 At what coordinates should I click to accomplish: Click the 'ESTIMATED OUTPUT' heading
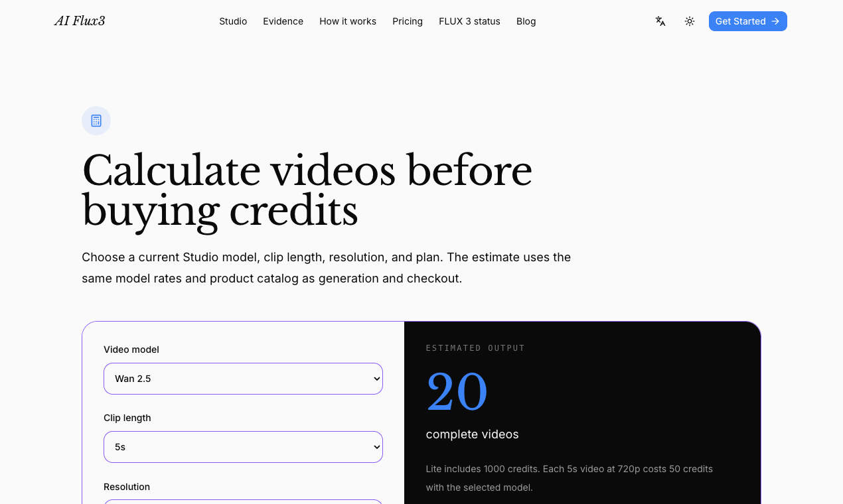[x=475, y=348]
